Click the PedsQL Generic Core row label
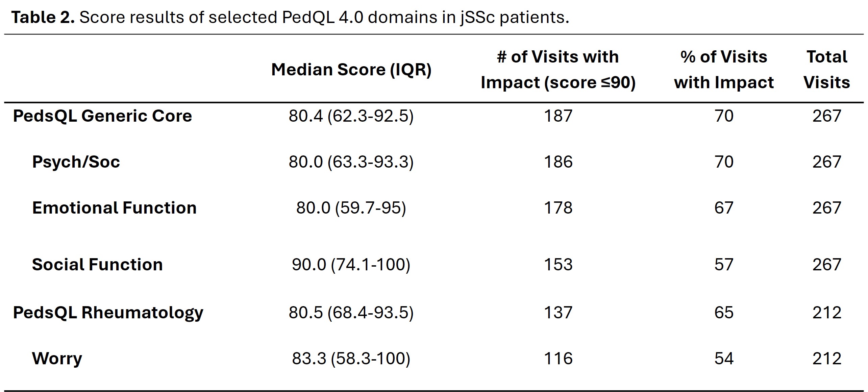 [x=102, y=116]
